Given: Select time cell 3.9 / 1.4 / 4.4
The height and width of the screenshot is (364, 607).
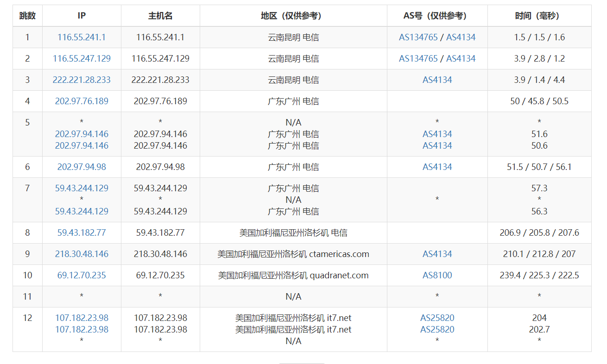Looking at the screenshot, I should coord(539,80).
